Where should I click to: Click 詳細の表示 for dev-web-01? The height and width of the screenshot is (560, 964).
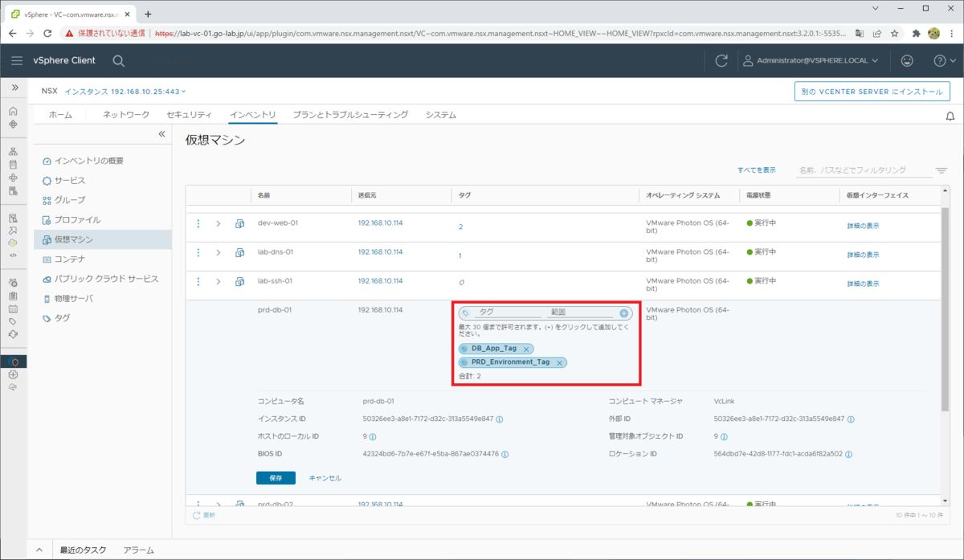point(864,226)
